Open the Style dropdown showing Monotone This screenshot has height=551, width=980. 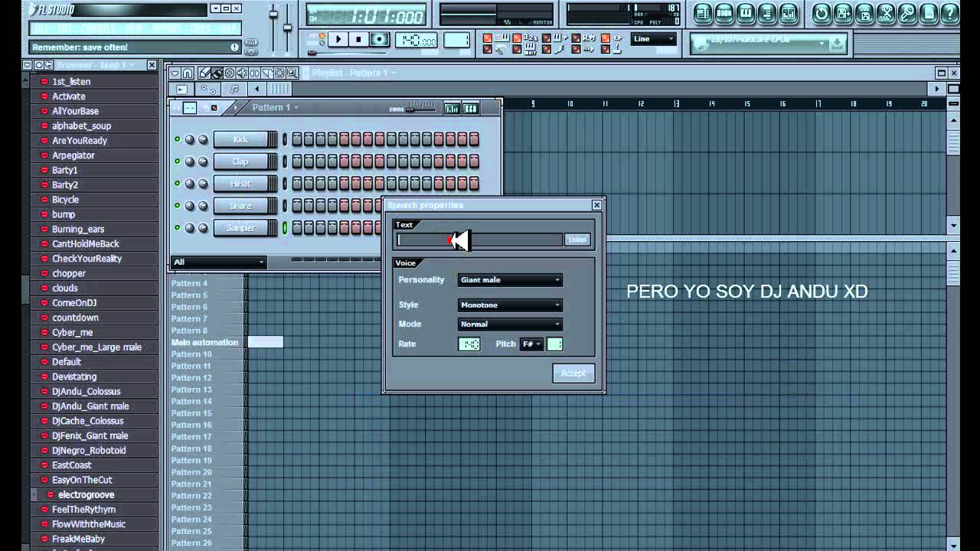tap(510, 305)
